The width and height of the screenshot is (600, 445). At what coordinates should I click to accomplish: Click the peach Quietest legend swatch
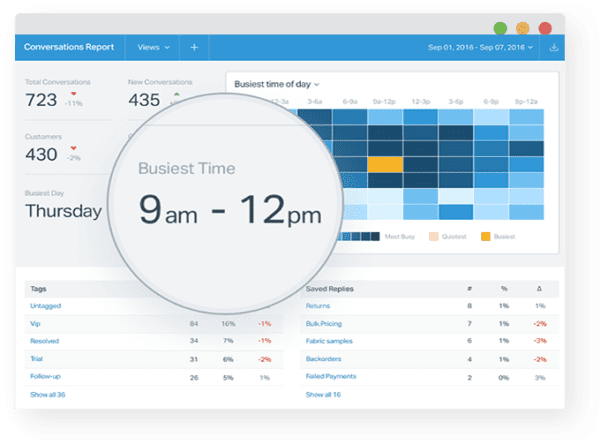[x=434, y=236]
